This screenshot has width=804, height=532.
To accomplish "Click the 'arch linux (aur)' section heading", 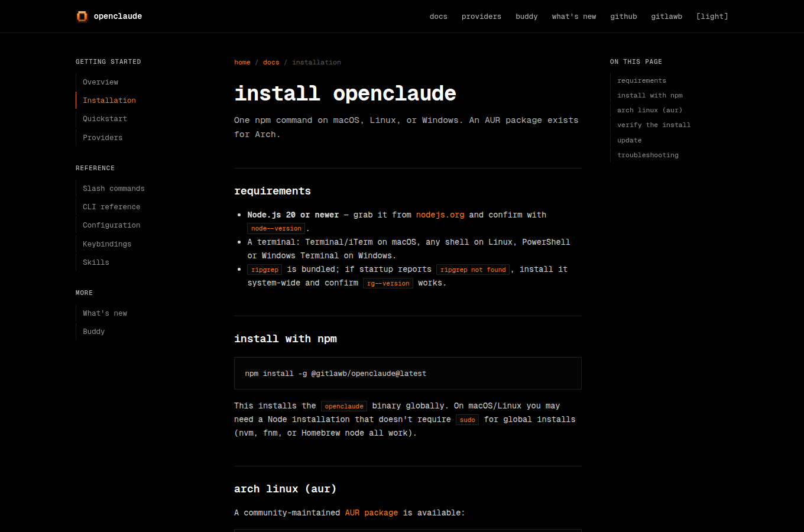I will click(x=286, y=489).
